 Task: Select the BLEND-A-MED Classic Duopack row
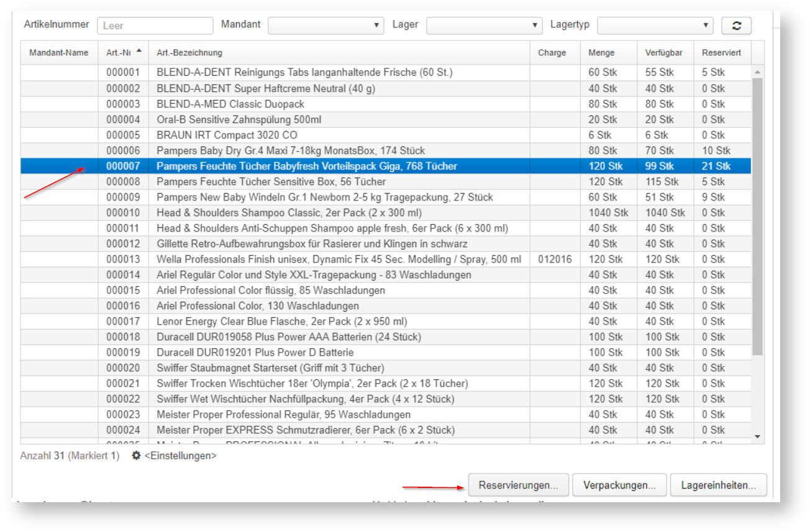[386, 104]
